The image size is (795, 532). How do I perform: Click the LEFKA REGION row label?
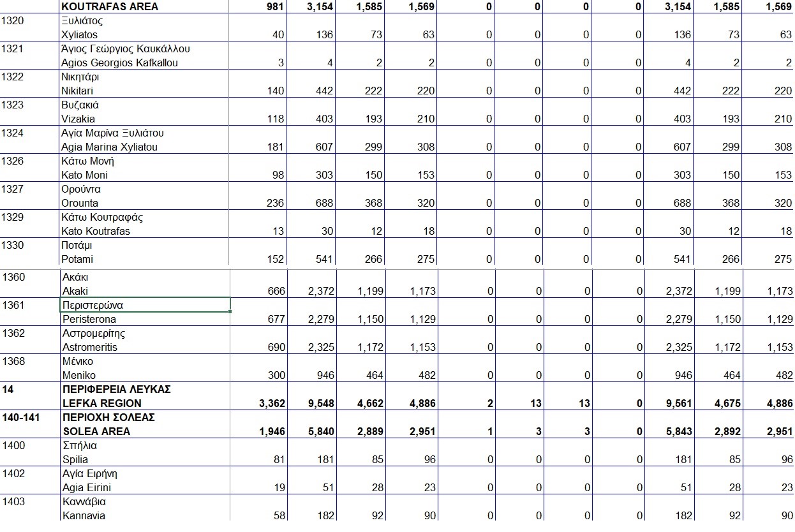(x=102, y=403)
